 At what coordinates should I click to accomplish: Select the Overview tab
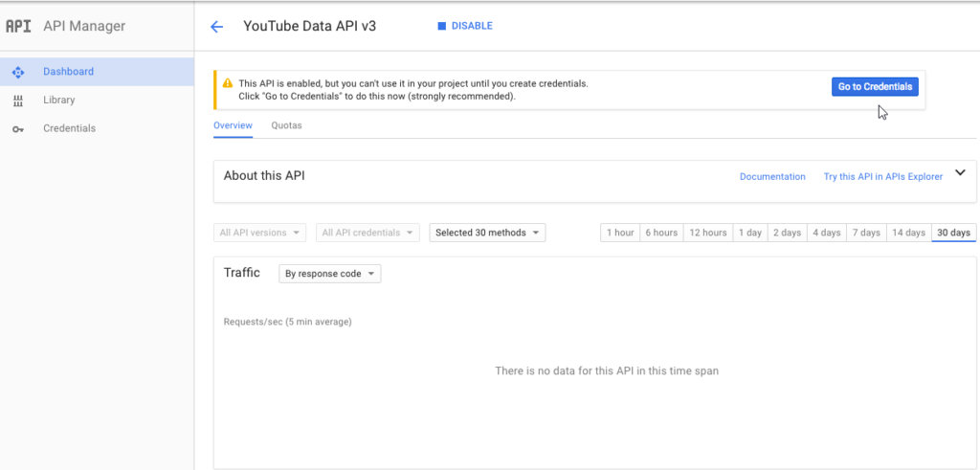[x=233, y=125]
